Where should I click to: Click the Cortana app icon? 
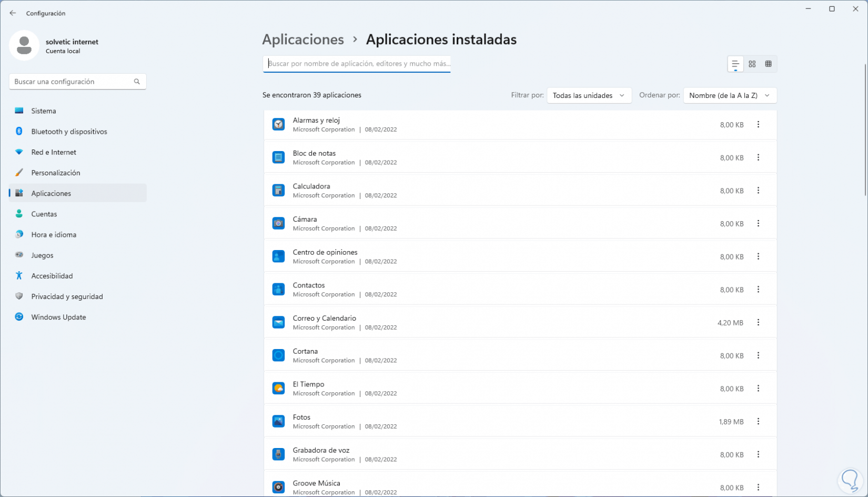(278, 355)
